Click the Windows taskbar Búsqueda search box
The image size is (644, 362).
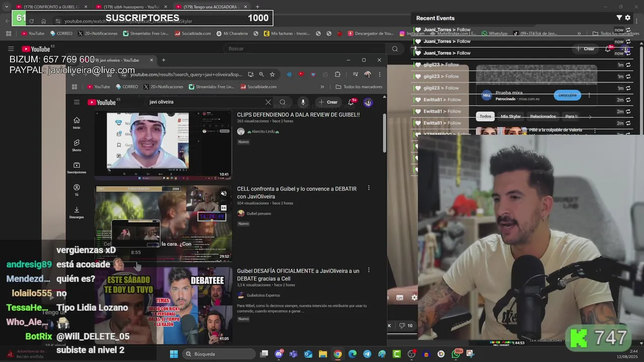pyautogui.click(x=218, y=354)
